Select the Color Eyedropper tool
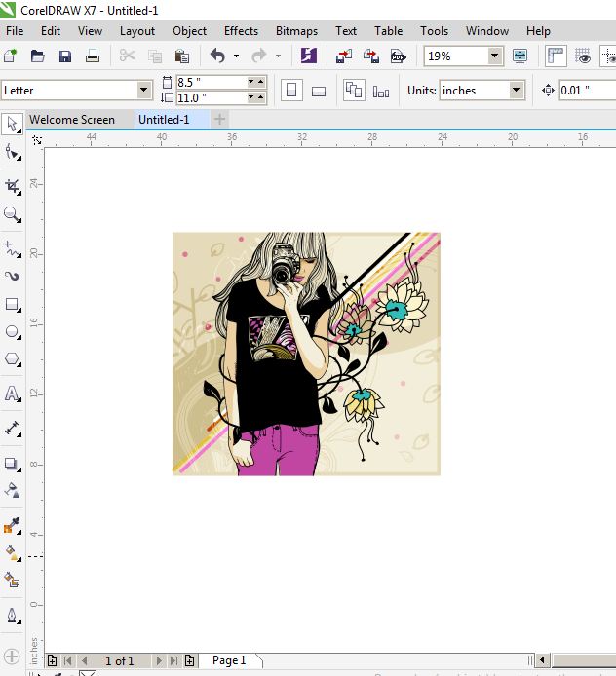The width and height of the screenshot is (616, 676). (12, 526)
